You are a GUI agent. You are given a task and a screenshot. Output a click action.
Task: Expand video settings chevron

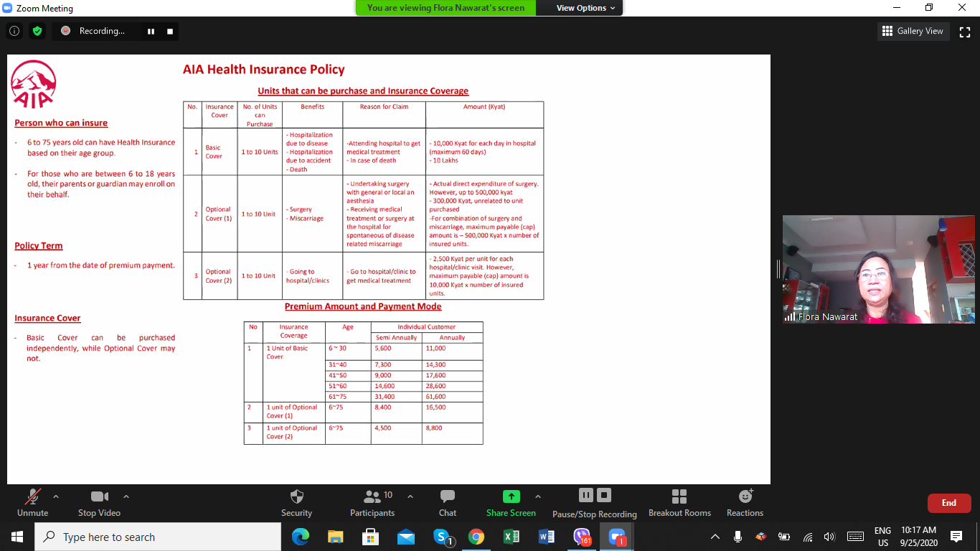(126, 496)
